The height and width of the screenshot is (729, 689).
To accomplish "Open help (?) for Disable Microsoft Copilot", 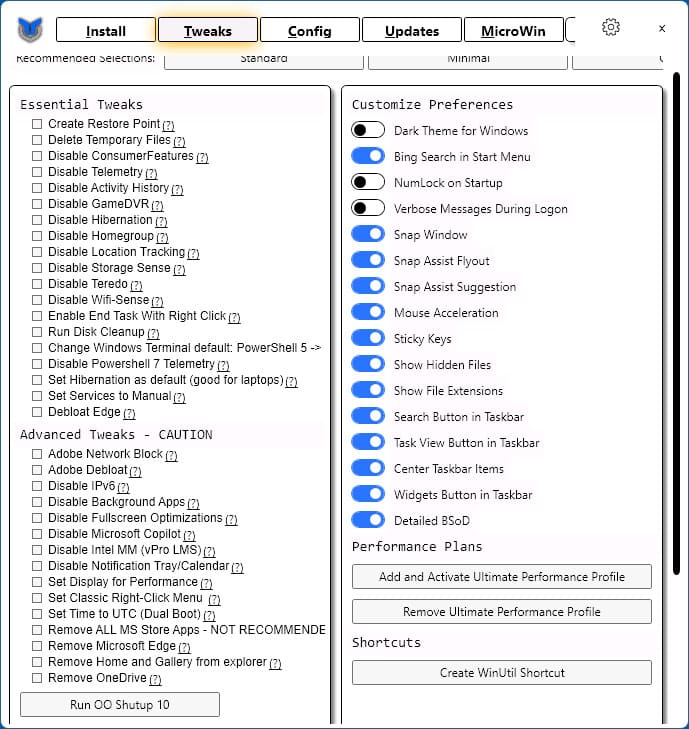I will (189, 535).
